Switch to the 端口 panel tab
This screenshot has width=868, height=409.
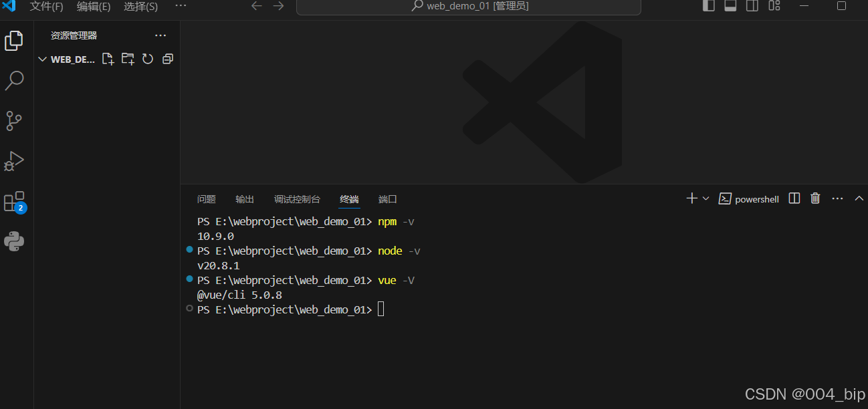click(388, 199)
